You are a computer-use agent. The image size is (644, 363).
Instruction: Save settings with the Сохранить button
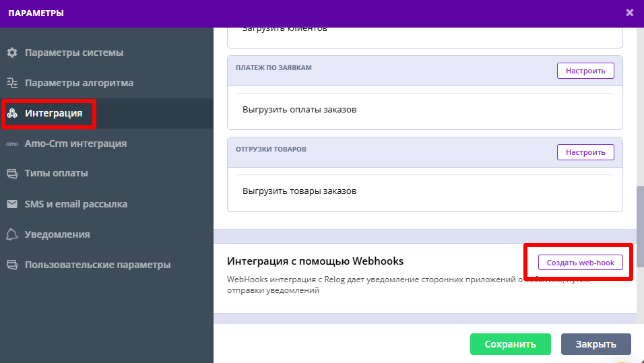(x=510, y=344)
